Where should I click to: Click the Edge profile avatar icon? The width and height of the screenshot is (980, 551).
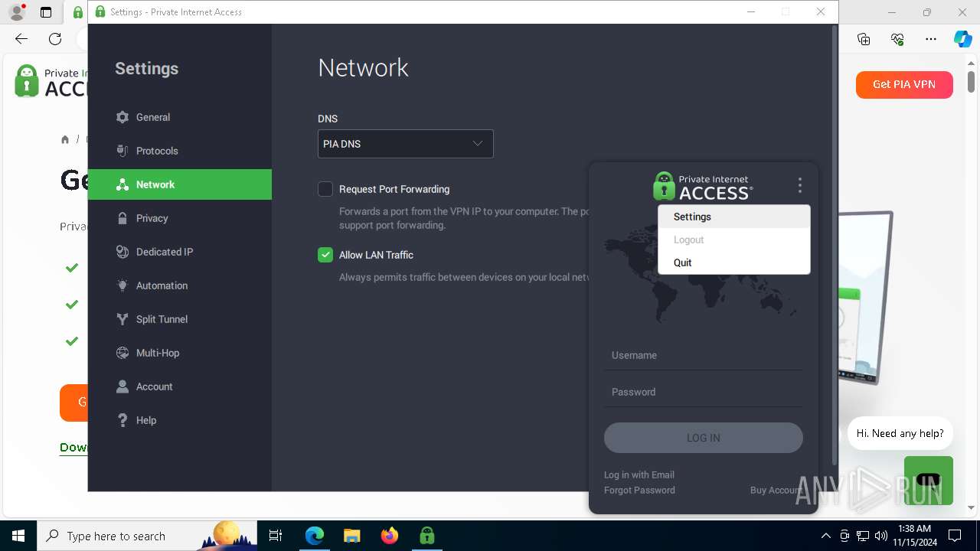pyautogui.click(x=17, y=12)
